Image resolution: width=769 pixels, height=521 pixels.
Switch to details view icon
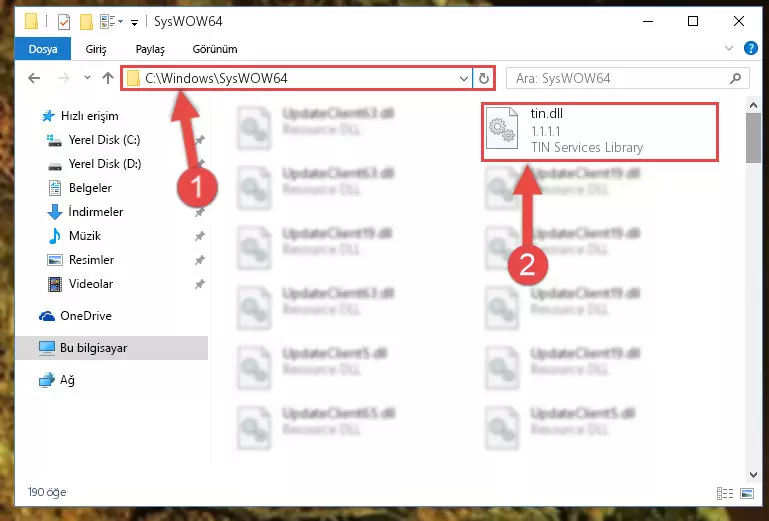pos(725,493)
